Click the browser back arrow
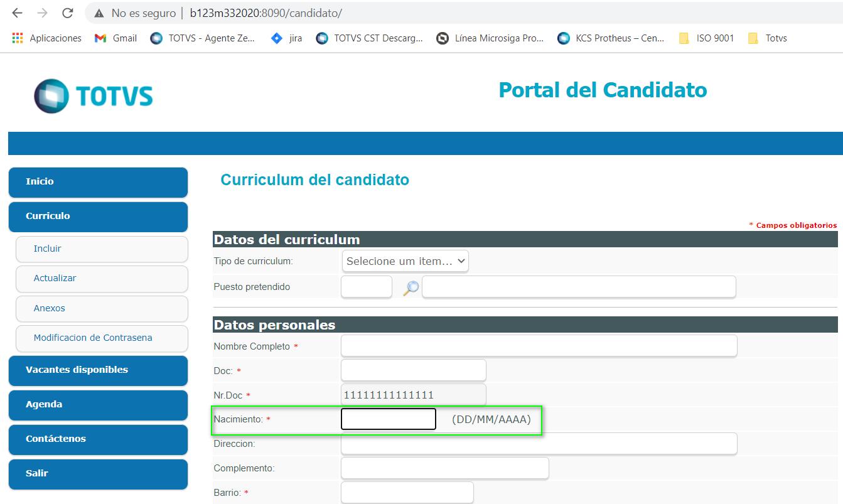This screenshot has width=843, height=504. point(17,13)
